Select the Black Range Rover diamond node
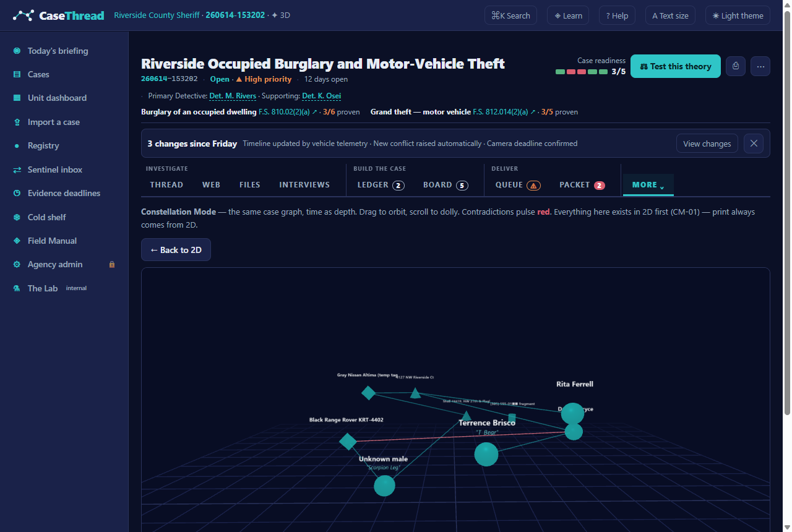 click(348, 441)
